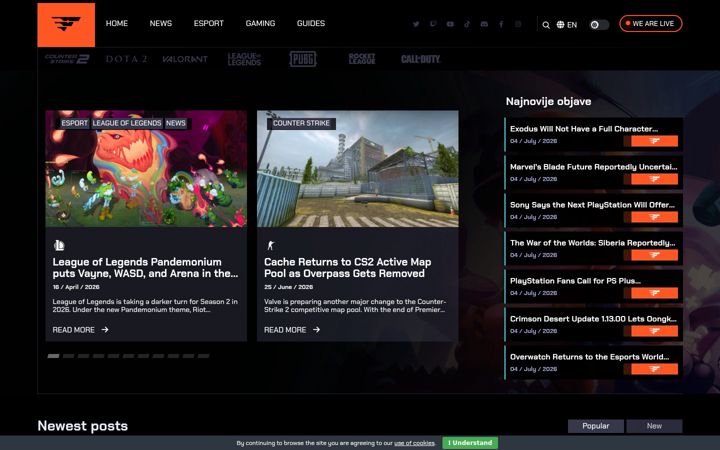Open the use of cookies link

pyautogui.click(x=414, y=443)
